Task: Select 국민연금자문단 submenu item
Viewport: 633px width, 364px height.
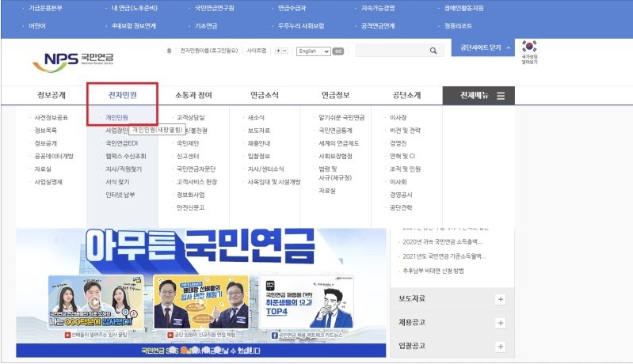Action: (196, 169)
